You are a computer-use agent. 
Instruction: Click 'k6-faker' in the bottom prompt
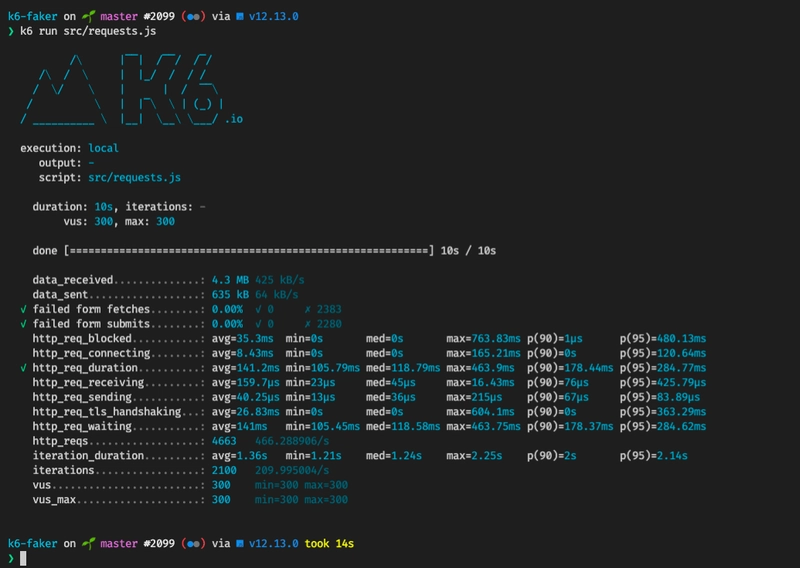(x=33, y=544)
